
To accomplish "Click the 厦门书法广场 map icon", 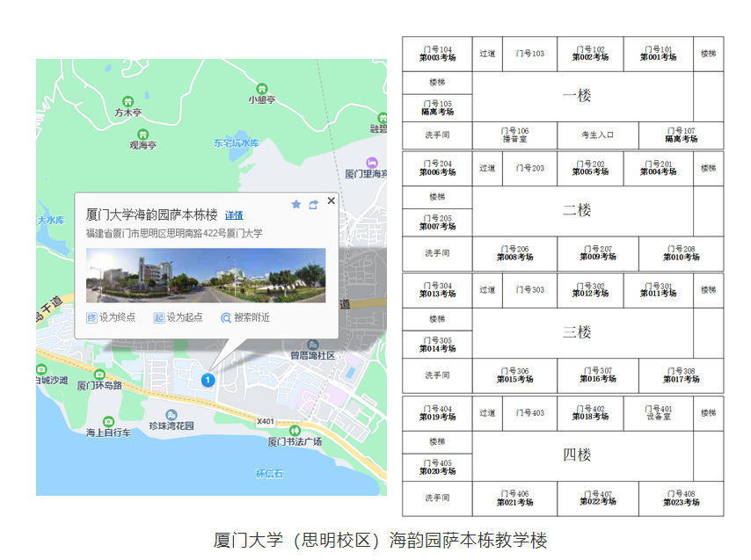I will pos(295,430).
